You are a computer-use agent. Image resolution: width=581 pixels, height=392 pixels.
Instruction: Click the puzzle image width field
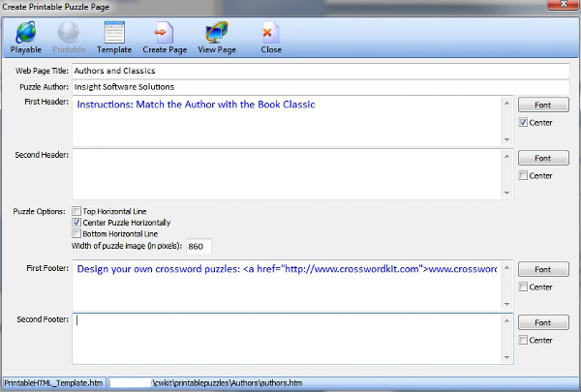(199, 247)
